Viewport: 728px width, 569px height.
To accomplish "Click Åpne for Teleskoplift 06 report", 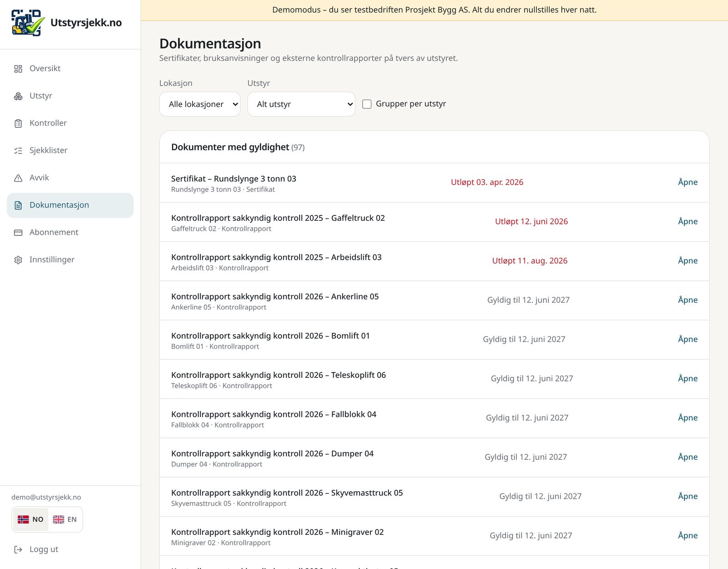I will point(688,378).
